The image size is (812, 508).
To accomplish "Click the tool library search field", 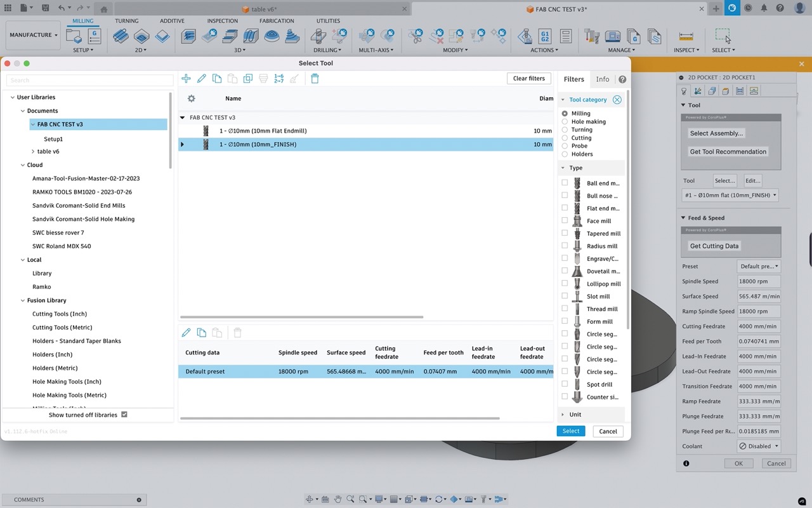I will click(89, 80).
